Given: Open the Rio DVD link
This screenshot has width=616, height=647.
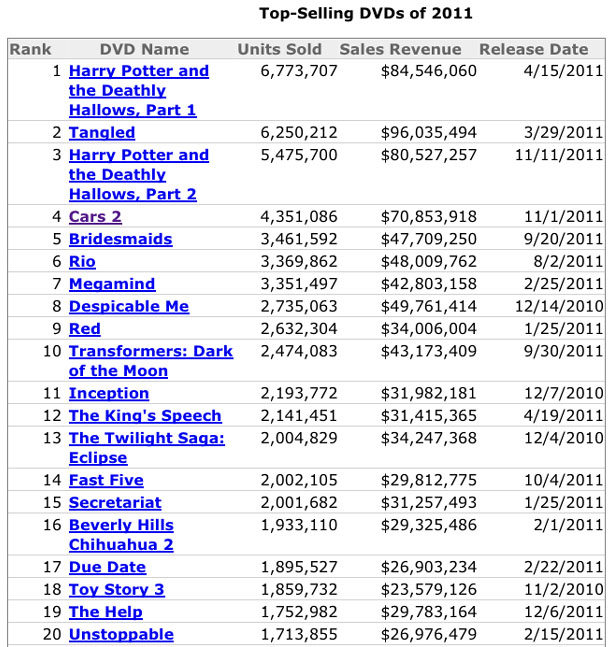Looking at the screenshot, I should click(x=82, y=262).
